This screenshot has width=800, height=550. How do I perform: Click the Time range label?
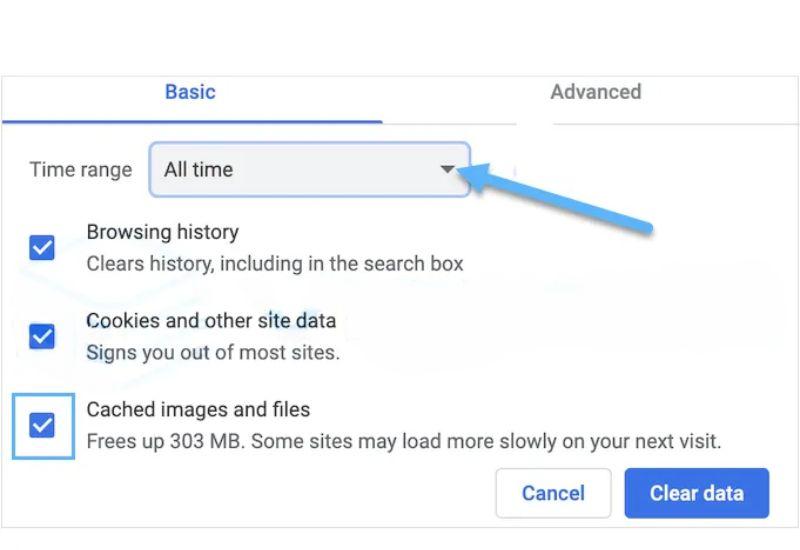(x=81, y=170)
